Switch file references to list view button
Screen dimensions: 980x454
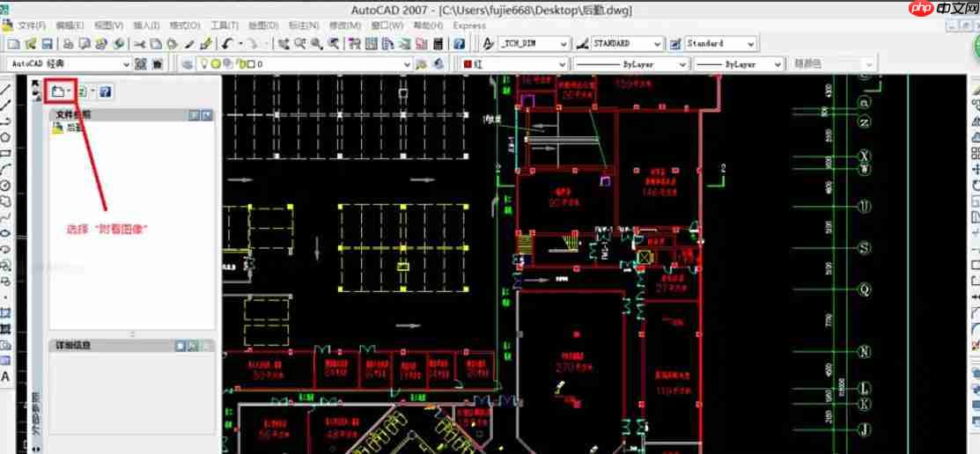pyautogui.click(x=195, y=115)
